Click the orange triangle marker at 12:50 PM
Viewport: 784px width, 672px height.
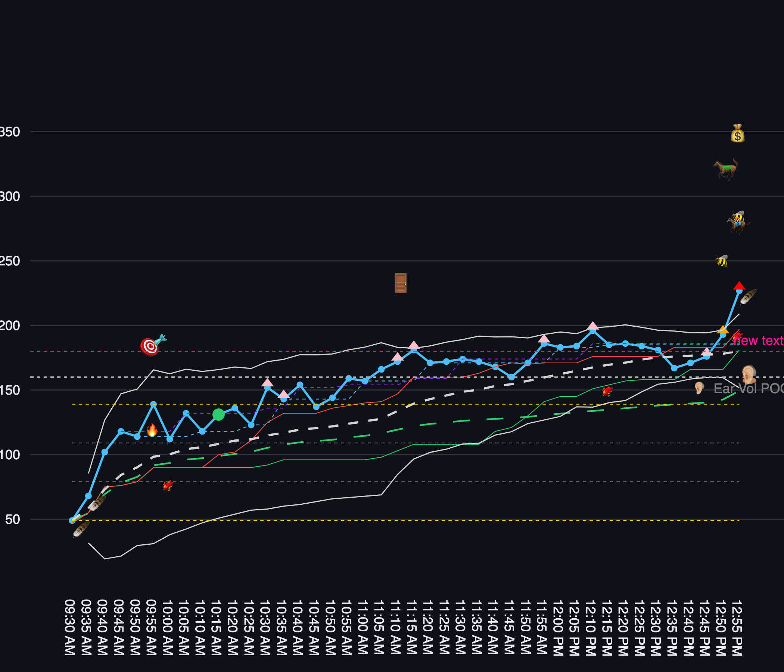pos(723,330)
